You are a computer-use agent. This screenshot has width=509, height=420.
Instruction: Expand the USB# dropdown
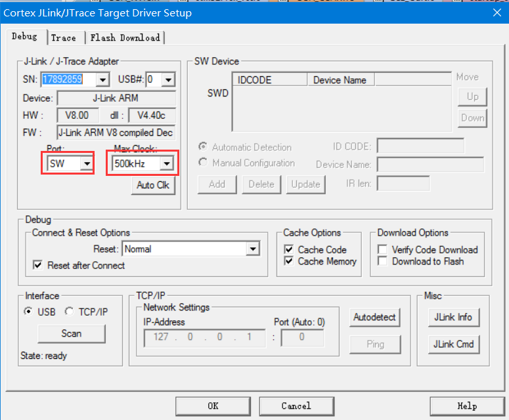coord(168,79)
